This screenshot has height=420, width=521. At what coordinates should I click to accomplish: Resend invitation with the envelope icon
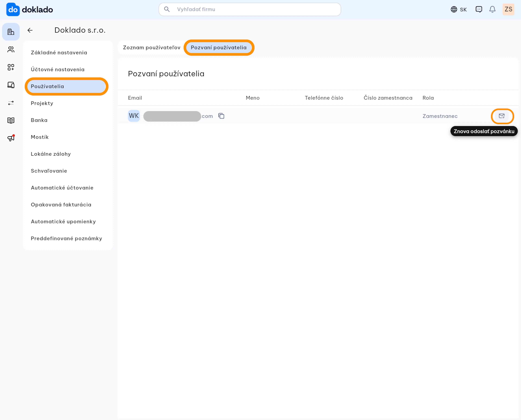(502, 116)
